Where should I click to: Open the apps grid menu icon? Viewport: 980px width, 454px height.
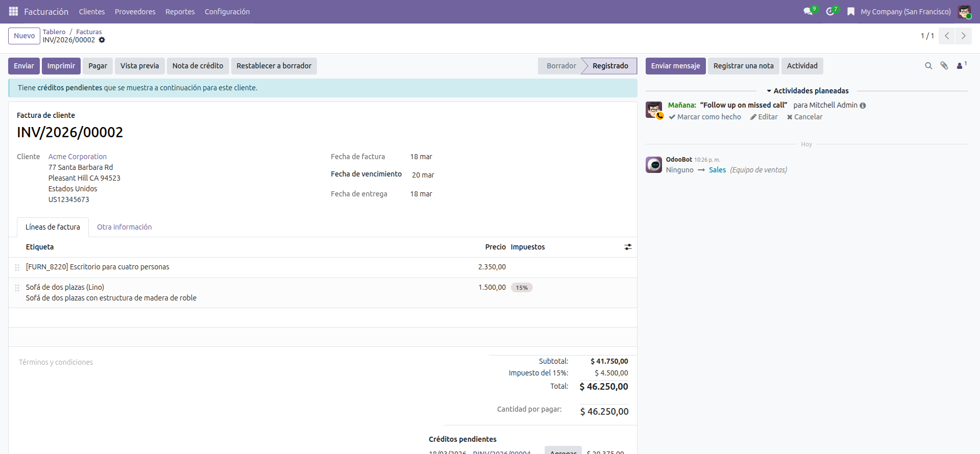13,11
